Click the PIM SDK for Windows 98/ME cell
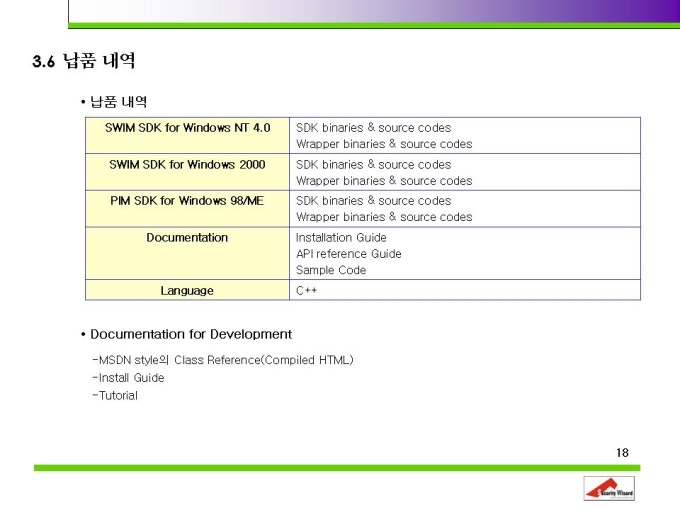 [x=187, y=209]
